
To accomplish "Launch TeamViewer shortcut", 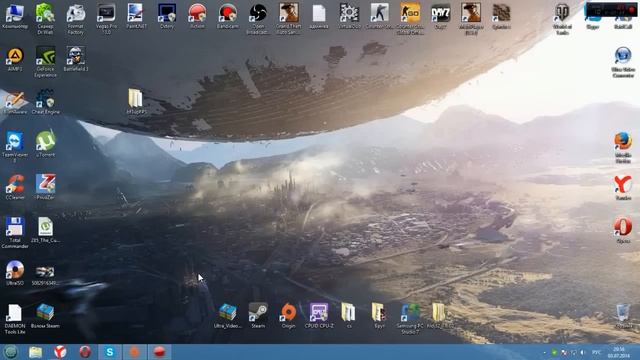I will pyautogui.click(x=15, y=147).
